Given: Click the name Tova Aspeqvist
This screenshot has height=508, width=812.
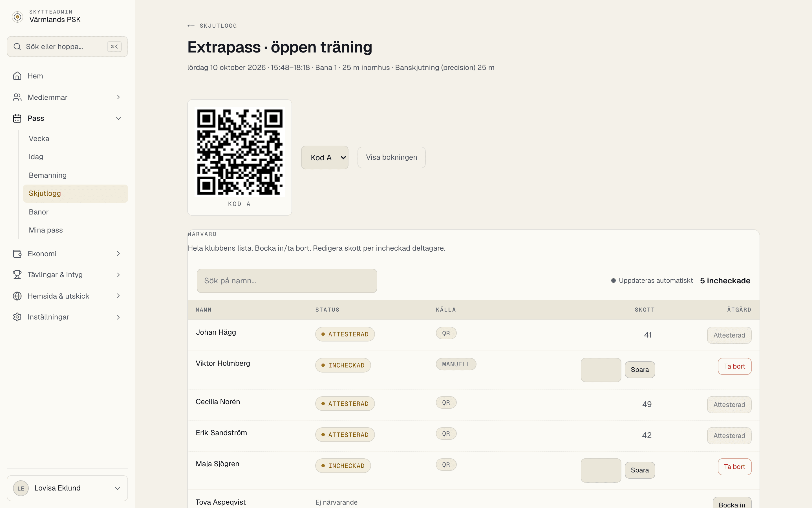Looking at the screenshot, I should pyautogui.click(x=220, y=502).
